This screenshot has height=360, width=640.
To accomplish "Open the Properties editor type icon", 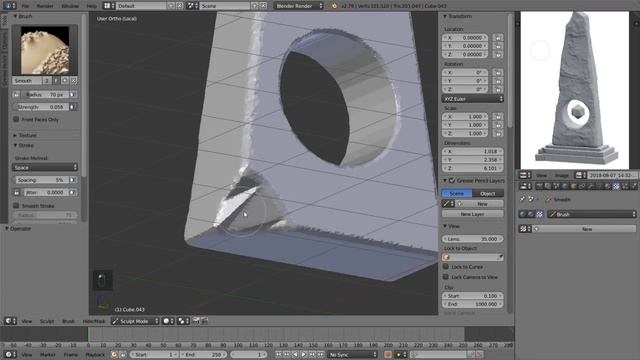I will coord(525,186).
